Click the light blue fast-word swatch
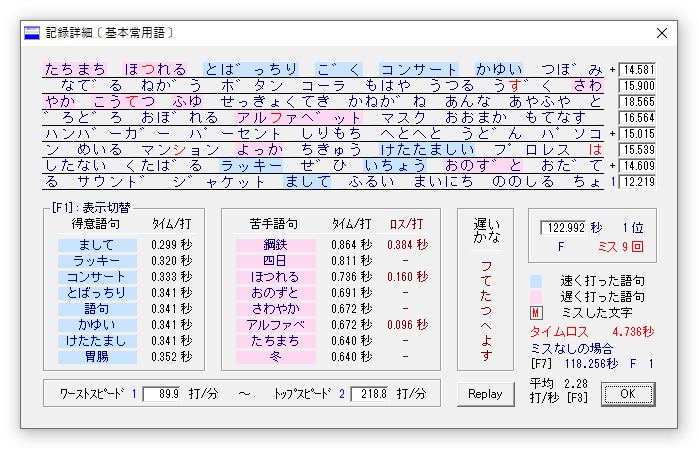Screen dimensions: 698x449 tap(536, 281)
